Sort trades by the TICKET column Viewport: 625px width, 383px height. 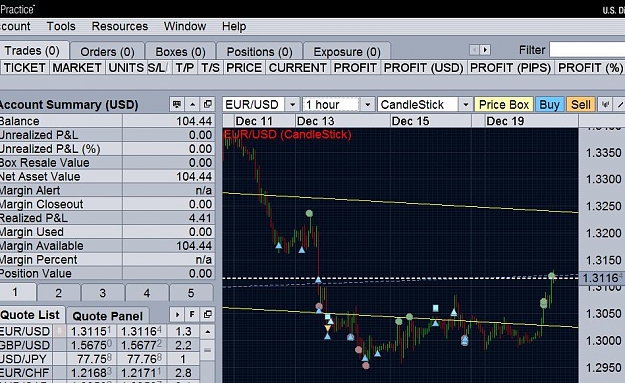click(x=25, y=67)
